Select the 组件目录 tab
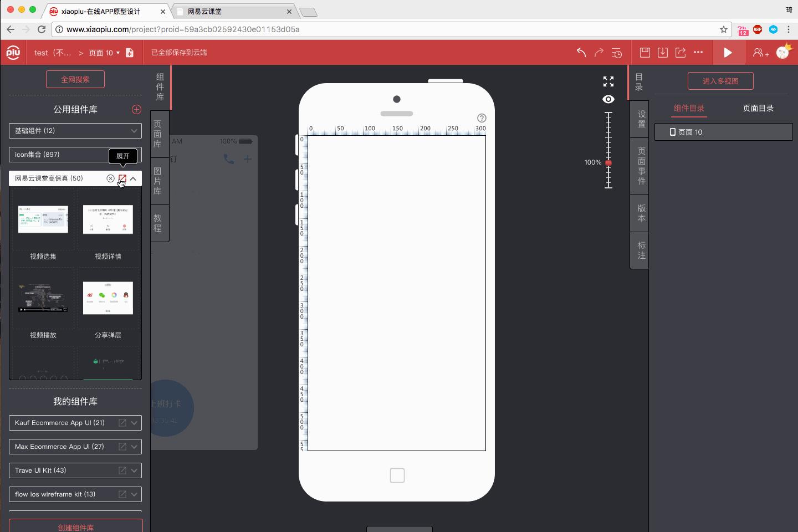 pyautogui.click(x=689, y=108)
